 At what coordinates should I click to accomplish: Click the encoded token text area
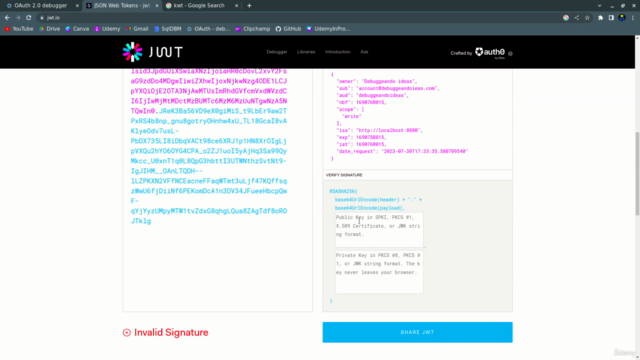click(x=217, y=190)
